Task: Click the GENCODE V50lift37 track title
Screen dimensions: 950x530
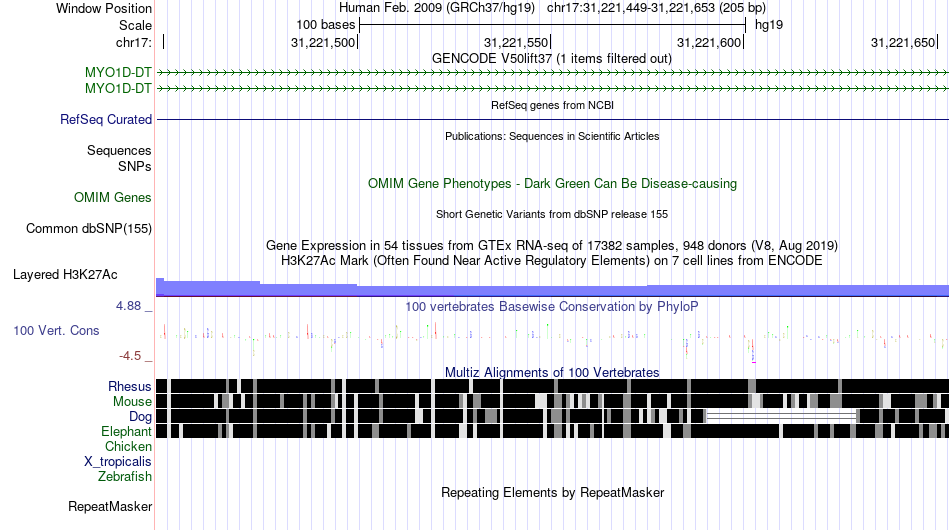Action: (x=552, y=59)
